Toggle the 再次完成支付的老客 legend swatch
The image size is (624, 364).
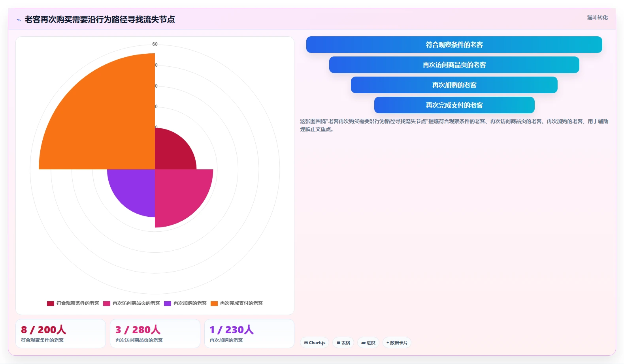(214, 303)
